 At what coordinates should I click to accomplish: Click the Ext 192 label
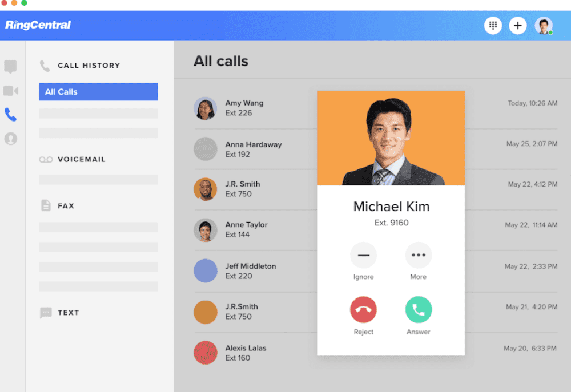(x=238, y=154)
